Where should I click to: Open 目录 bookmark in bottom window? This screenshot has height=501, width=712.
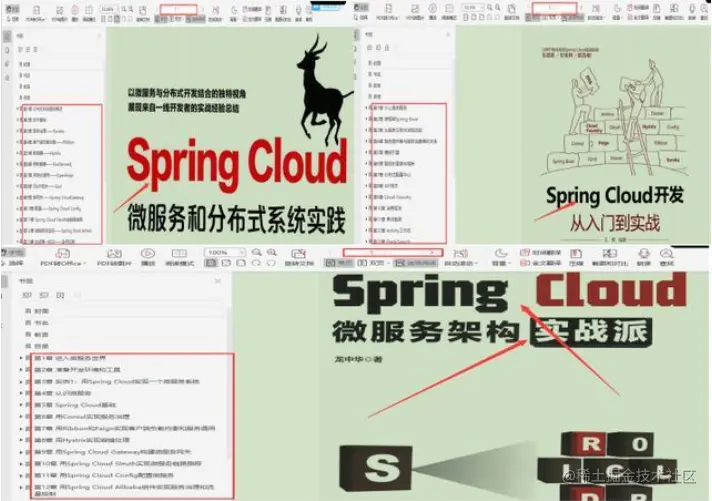coord(37,346)
